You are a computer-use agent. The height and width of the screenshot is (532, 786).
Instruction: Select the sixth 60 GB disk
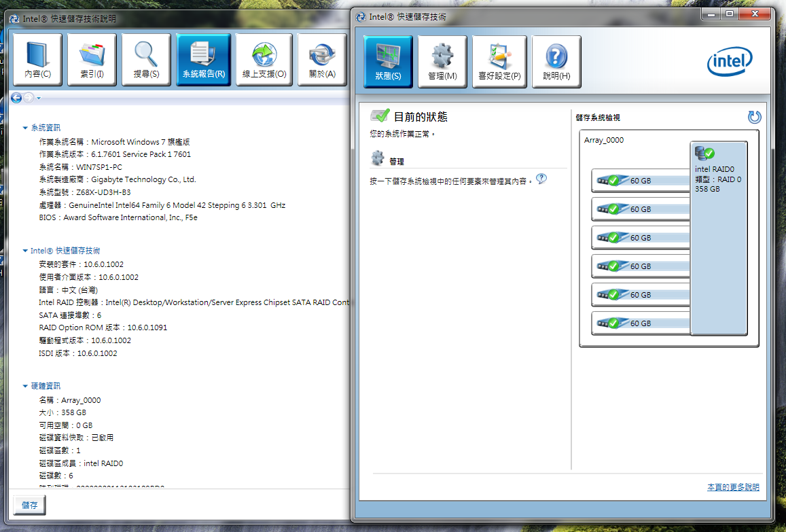641,323
